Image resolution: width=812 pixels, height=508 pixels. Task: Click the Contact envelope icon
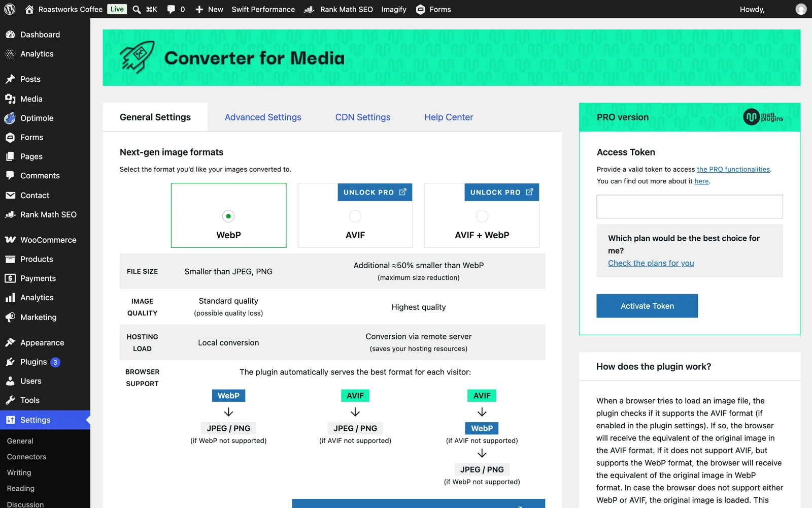(10, 195)
